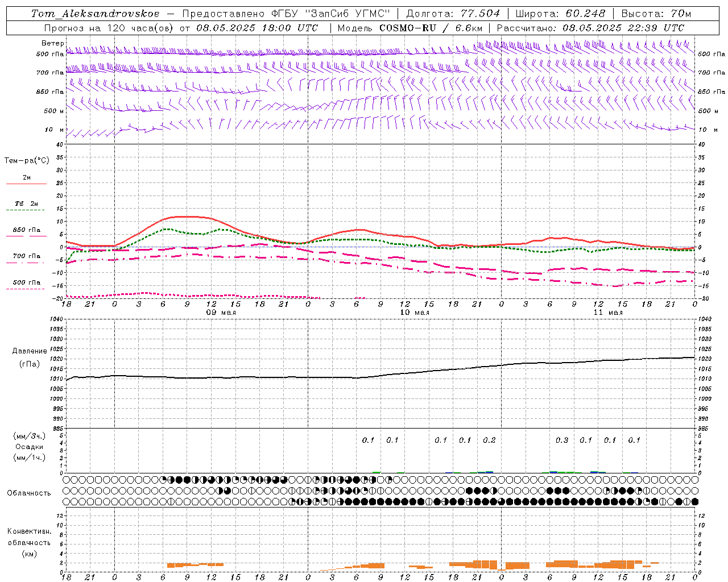Click the 0.3 precipitation value

click(x=562, y=440)
